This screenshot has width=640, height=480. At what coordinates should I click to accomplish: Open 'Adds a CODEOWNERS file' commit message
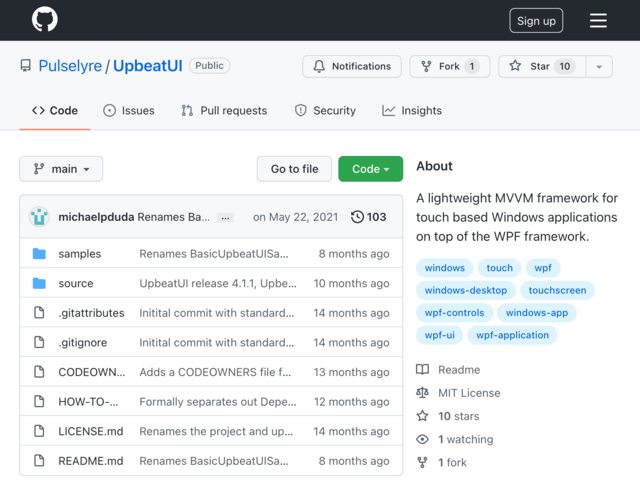[x=215, y=372]
